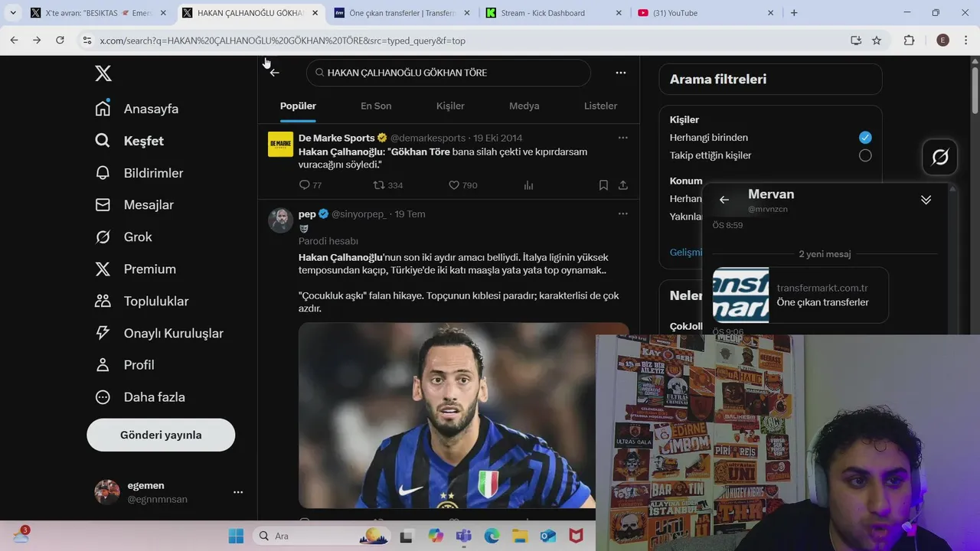Open Mesajlar from sidebar

point(135,205)
